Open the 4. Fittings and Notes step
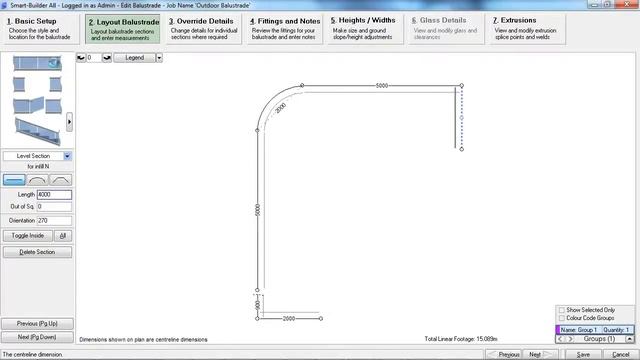The width and height of the screenshot is (640, 360). [284, 29]
